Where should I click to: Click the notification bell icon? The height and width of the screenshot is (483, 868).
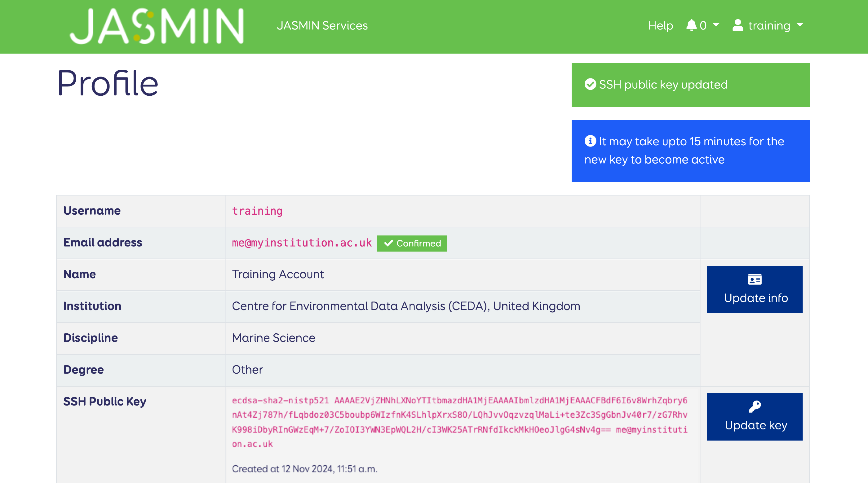[x=691, y=25]
